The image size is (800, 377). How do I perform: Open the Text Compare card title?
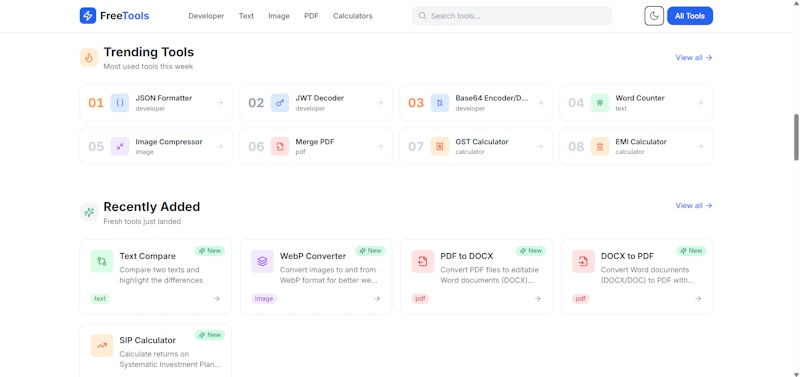point(147,256)
